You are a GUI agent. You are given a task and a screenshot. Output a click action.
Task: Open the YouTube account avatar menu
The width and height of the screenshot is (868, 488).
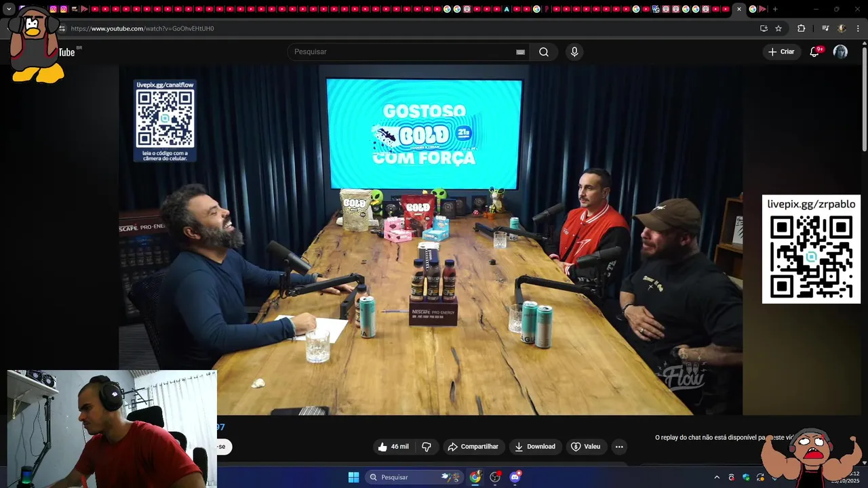click(x=840, y=52)
